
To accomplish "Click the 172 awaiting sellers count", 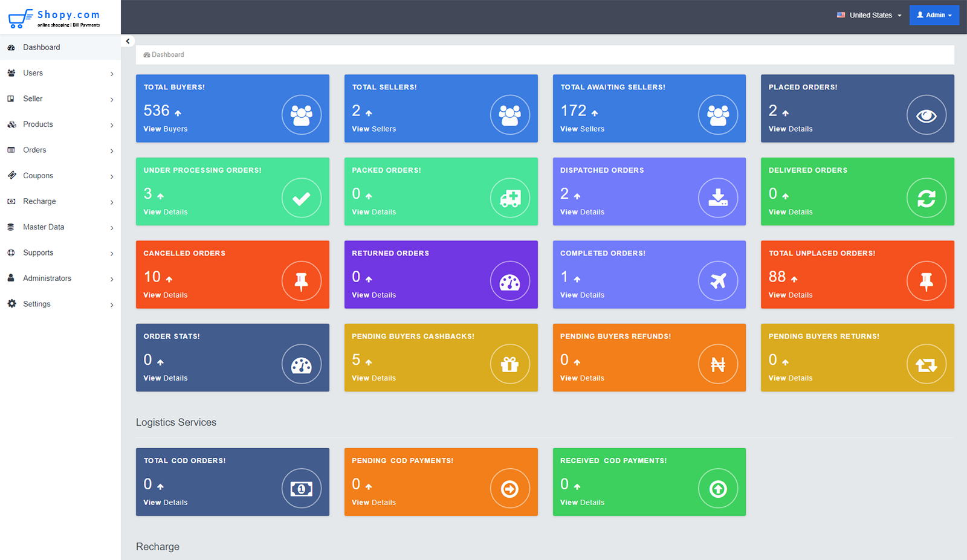I will 574,111.
